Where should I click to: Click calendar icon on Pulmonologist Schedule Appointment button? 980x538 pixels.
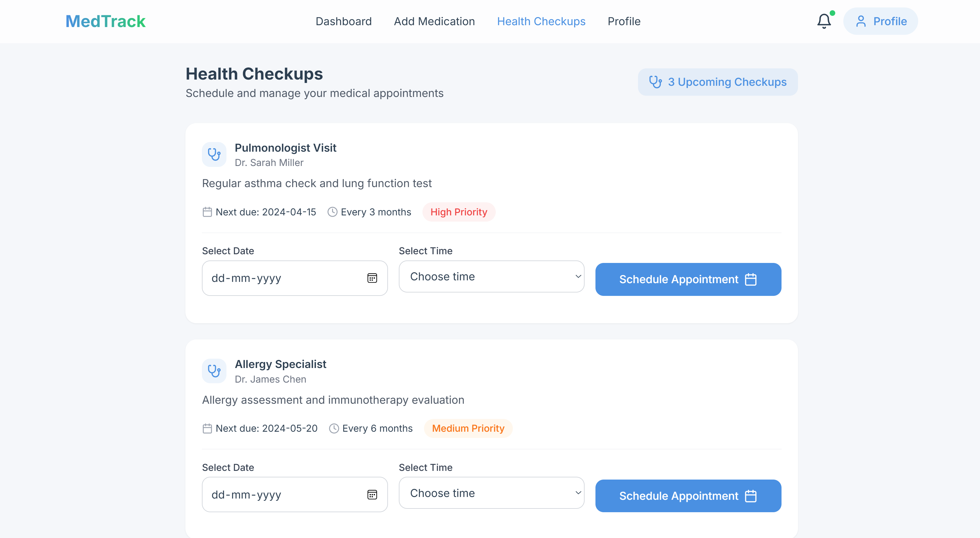[750, 279]
